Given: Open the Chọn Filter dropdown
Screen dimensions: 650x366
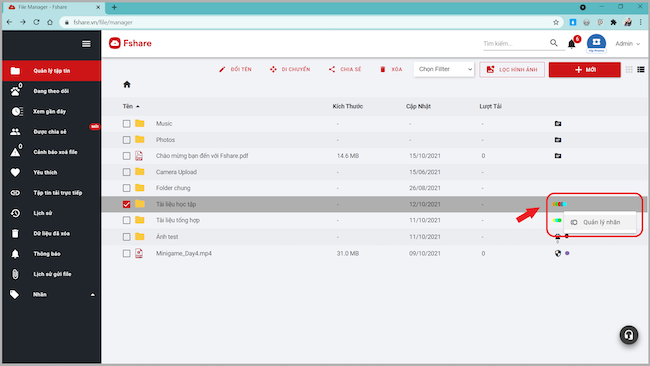Looking at the screenshot, I should pyautogui.click(x=444, y=69).
